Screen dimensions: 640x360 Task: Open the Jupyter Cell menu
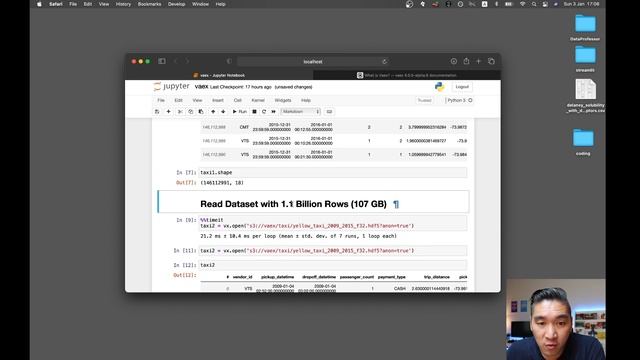pos(238,100)
